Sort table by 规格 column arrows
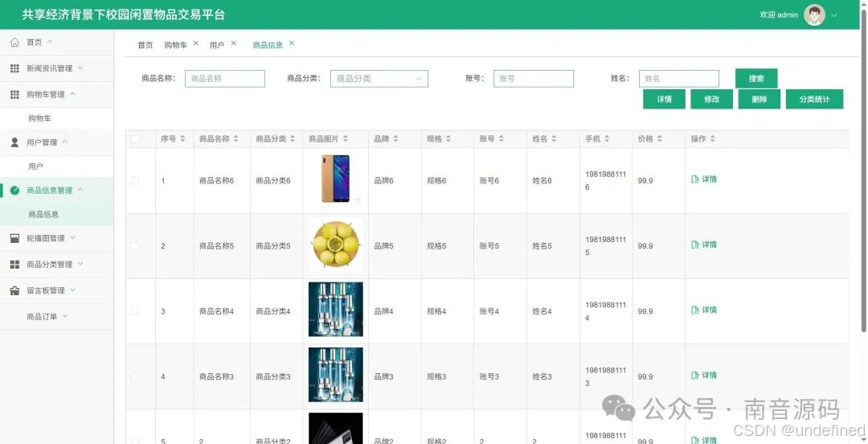This screenshot has height=444, width=868. pos(448,139)
